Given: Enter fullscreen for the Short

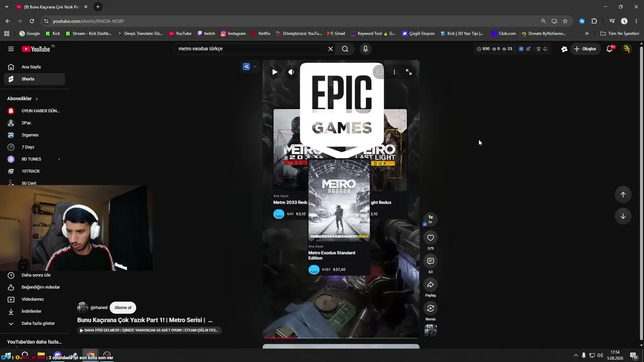Looking at the screenshot, I should [409, 72].
